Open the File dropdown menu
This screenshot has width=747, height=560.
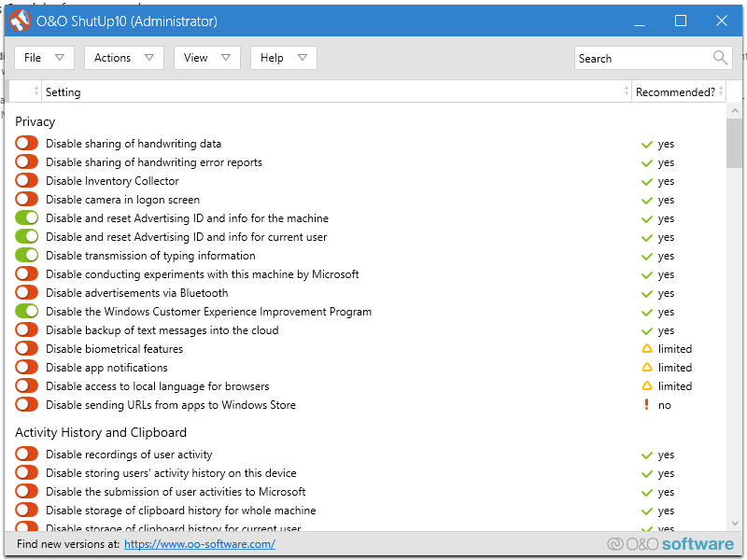coord(44,58)
